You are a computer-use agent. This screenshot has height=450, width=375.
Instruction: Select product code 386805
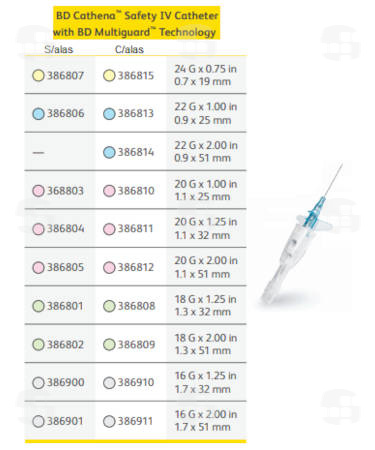click(65, 267)
